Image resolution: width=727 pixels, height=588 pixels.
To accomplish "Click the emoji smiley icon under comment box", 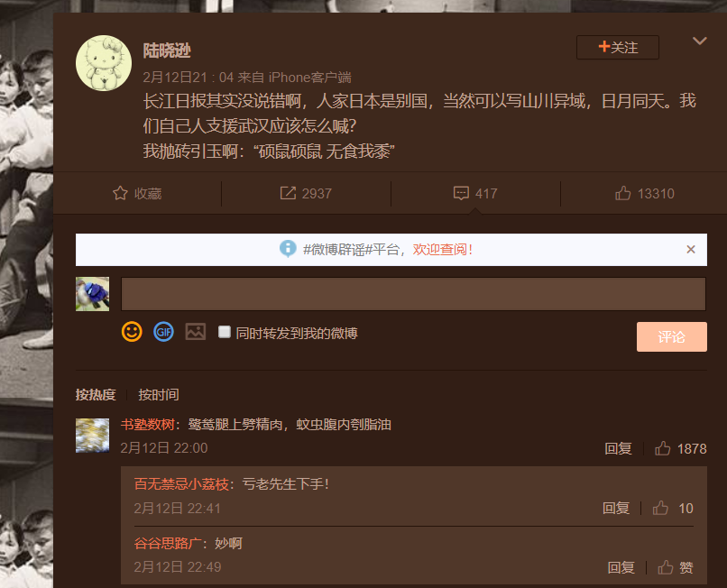I will pyautogui.click(x=132, y=332).
